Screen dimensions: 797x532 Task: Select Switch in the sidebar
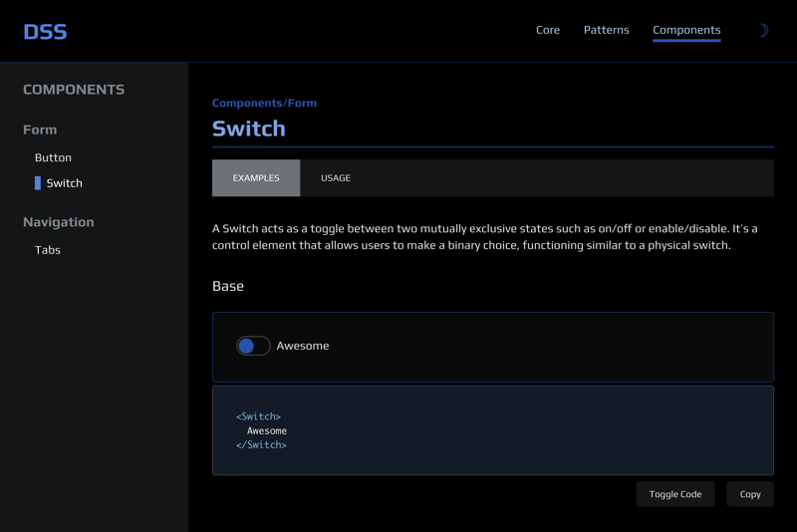click(64, 183)
